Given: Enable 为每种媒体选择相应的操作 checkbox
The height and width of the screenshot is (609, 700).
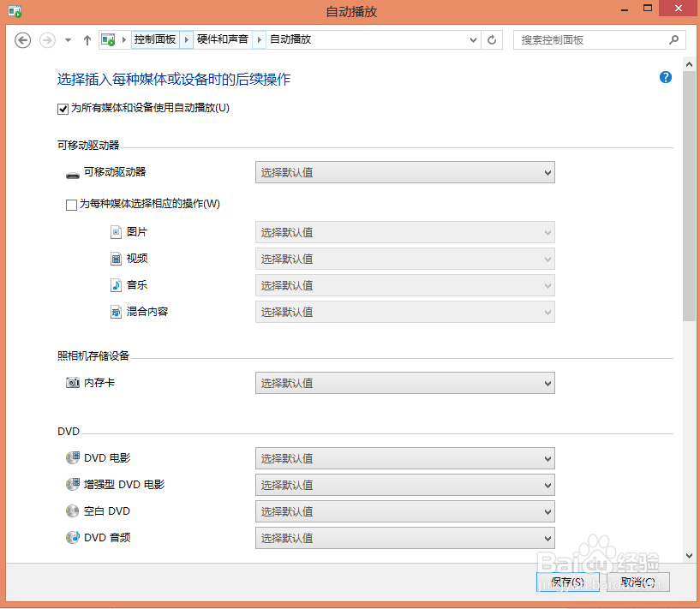Looking at the screenshot, I should (x=72, y=204).
